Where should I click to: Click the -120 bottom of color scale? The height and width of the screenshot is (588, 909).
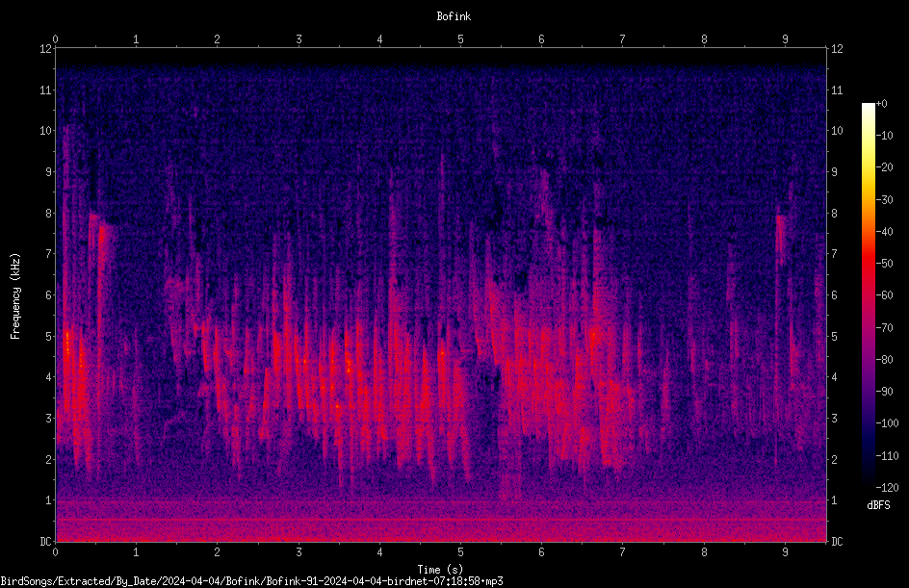(x=888, y=487)
